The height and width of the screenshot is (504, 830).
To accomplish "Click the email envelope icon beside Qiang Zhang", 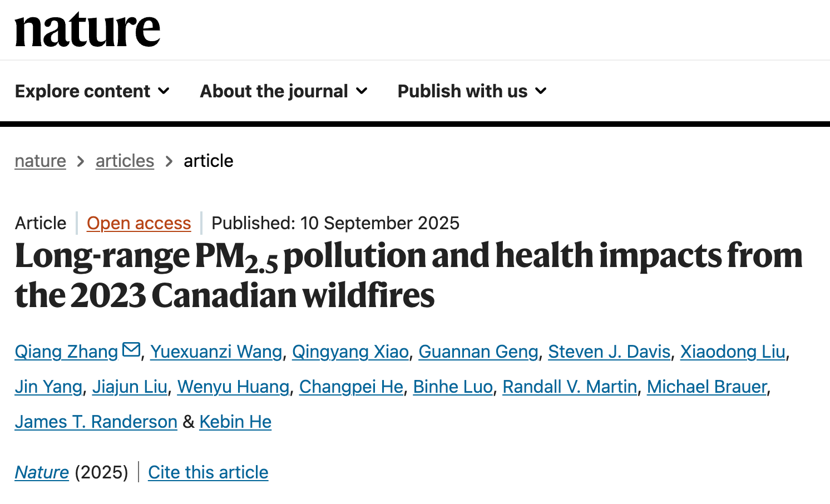I will (131, 350).
